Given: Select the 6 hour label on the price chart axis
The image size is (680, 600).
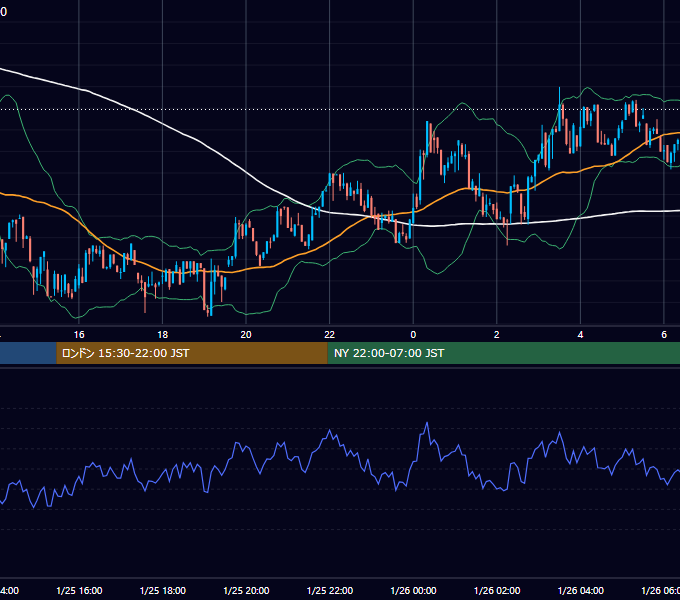Looking at the screenshot, I should coord(664,335).
